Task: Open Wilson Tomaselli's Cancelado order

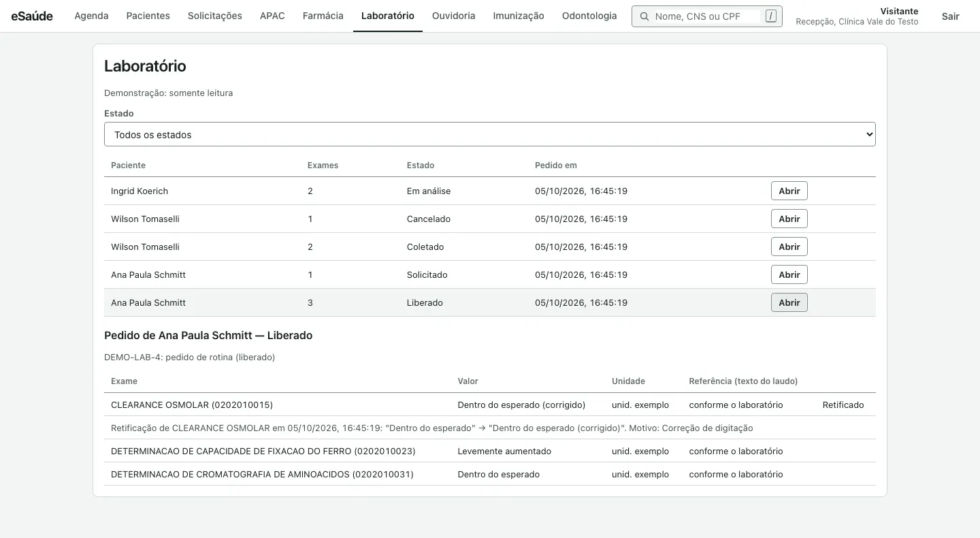Action: click(x=789, y=219)
